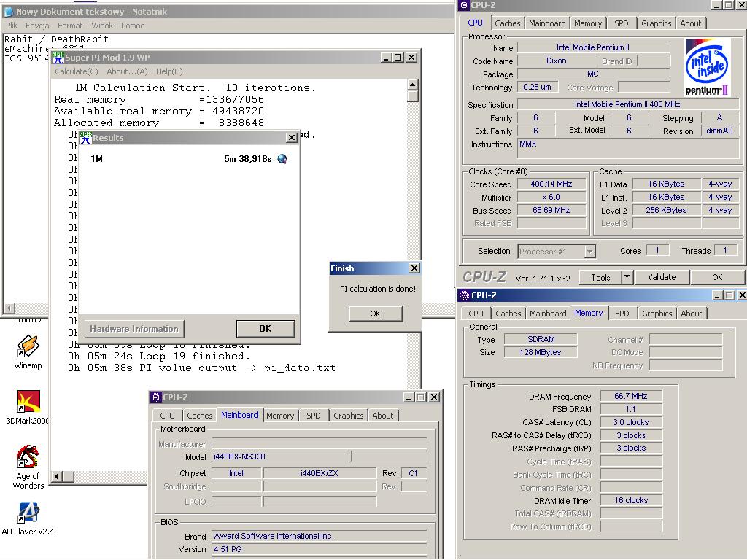Open the Pomoc menu in Notatnik

133,26
